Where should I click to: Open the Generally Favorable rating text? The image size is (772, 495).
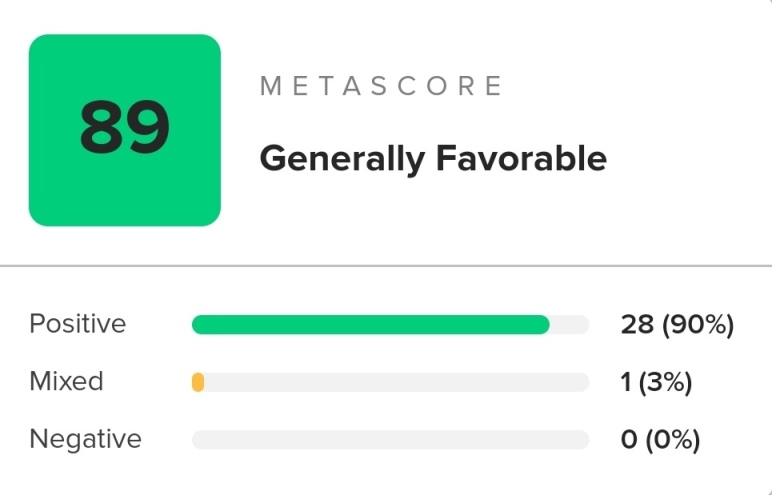(x=433, y=158)
